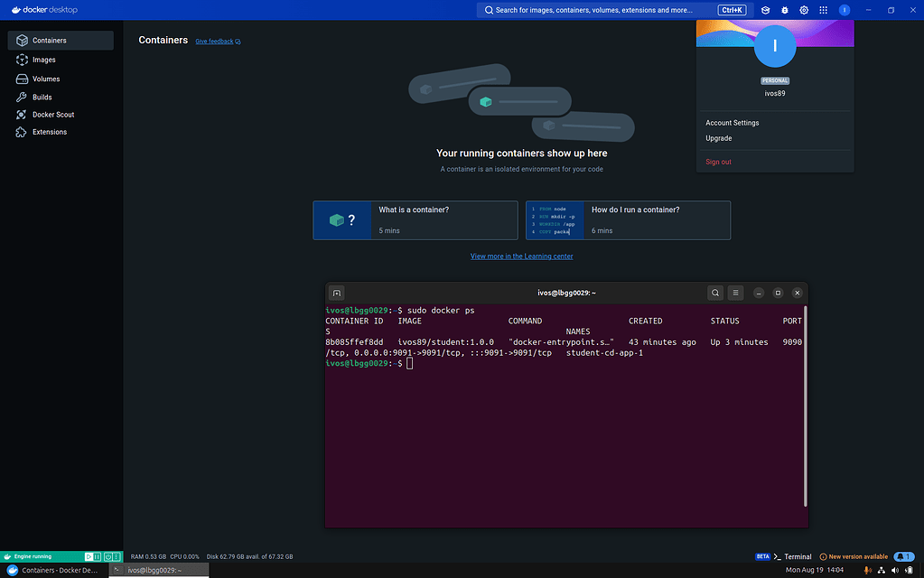Open Docker Desktop settings gear

[805, 10]
